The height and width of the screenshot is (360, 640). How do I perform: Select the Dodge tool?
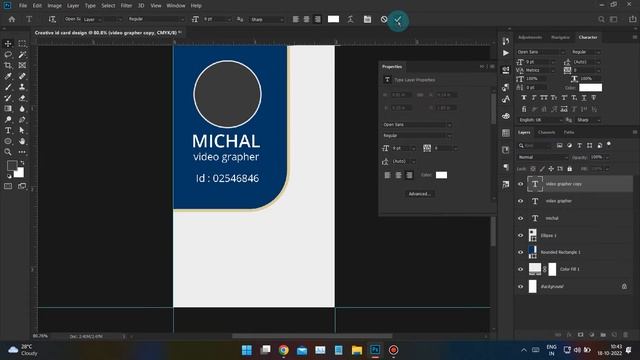[8, 120]
